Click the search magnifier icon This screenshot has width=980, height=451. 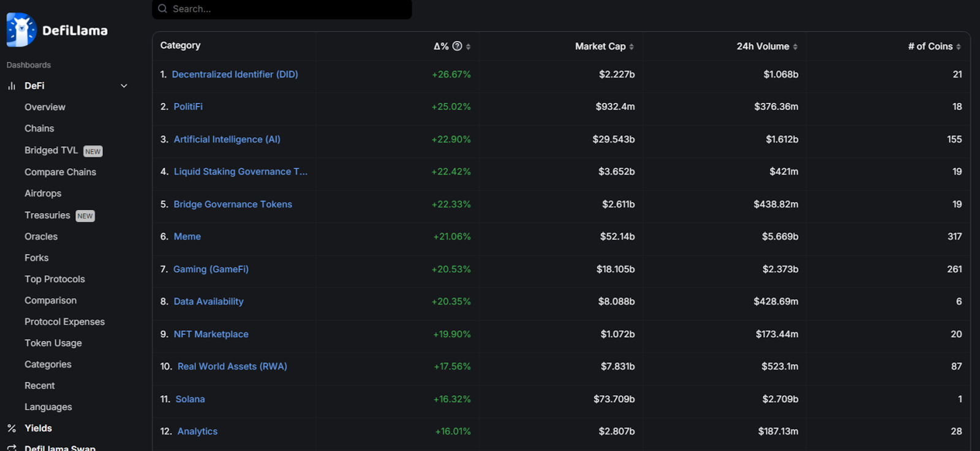pos(162,9)
